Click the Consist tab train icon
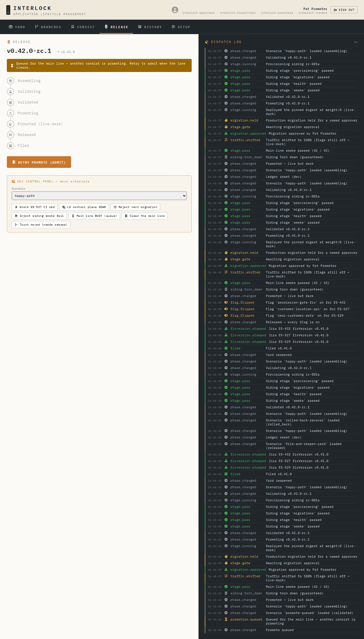 click(73, 27)
